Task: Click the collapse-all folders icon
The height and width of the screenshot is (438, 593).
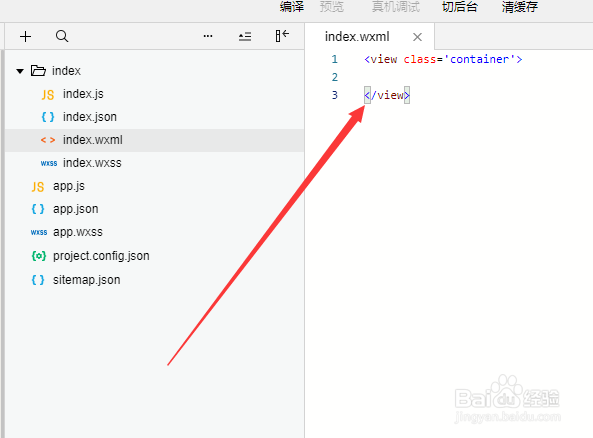Action: (x=245, y=37)
